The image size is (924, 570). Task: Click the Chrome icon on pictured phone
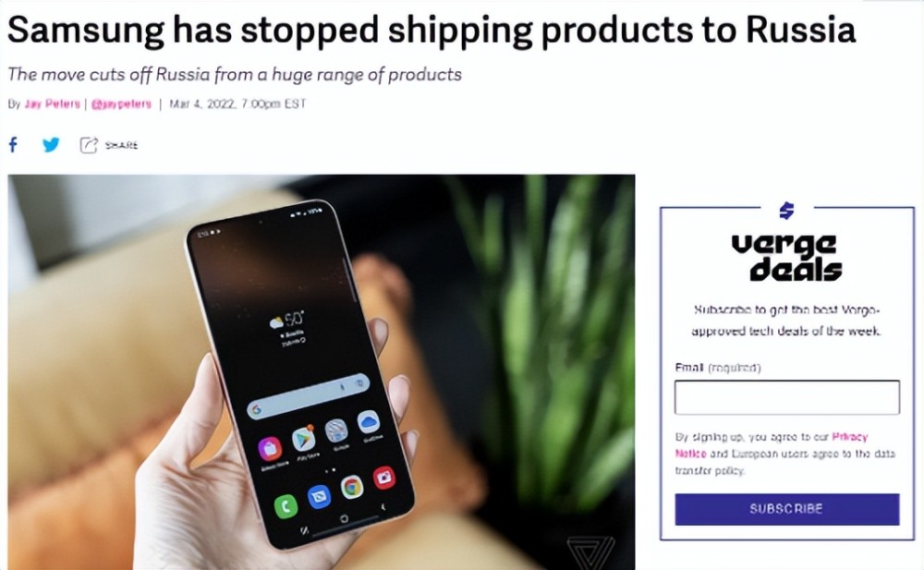(x=351, y=487)
